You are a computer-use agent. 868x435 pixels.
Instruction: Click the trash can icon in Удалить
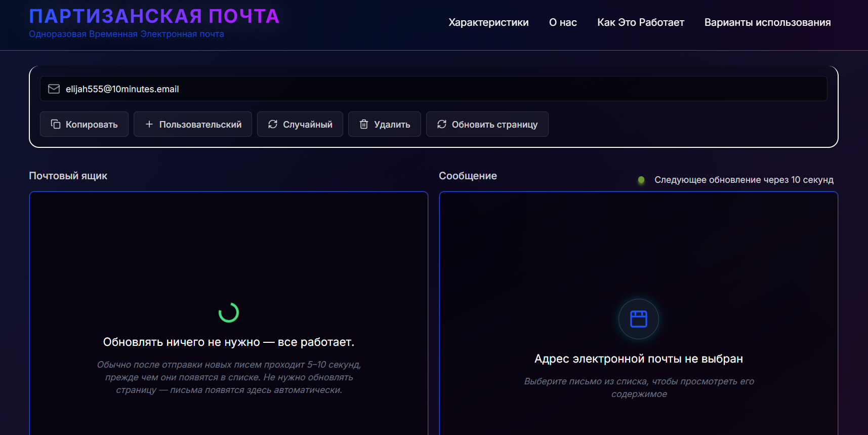pos(364,124)
